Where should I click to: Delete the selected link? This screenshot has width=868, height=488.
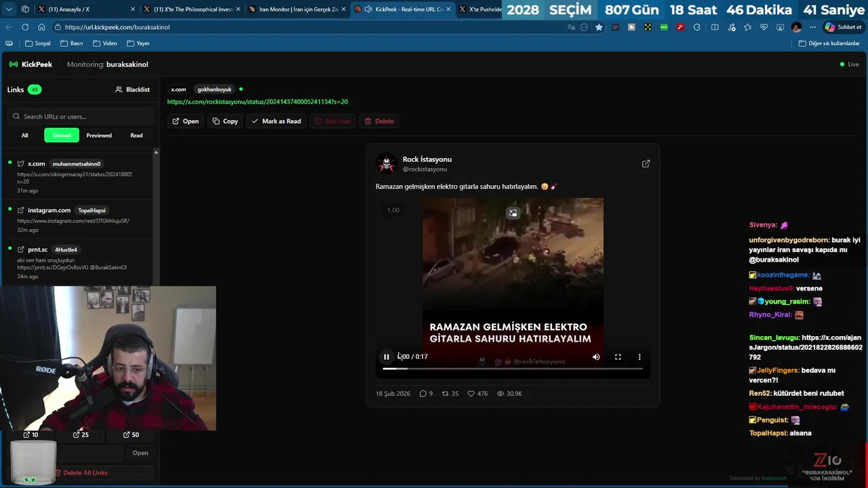[x=379, y=121]
